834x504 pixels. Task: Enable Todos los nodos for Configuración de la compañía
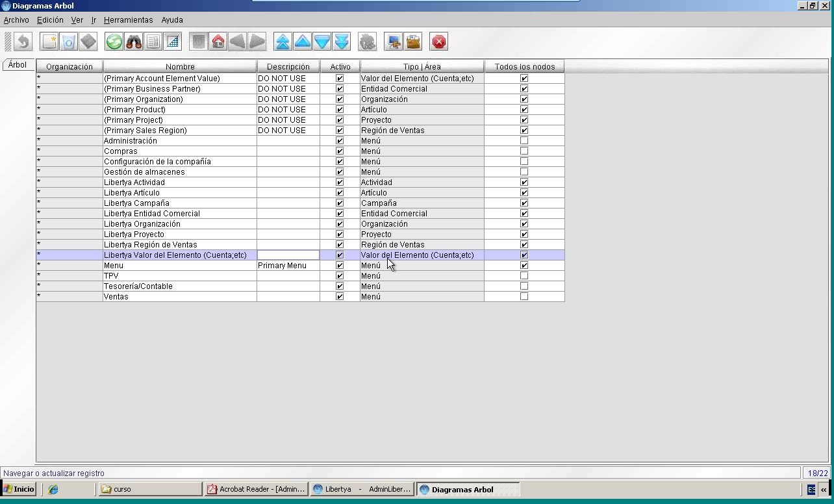click(x=524, y=162)
